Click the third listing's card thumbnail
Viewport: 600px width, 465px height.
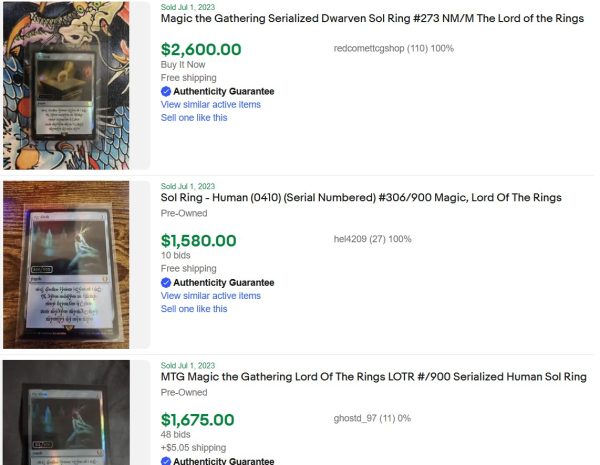(x=66, y=413)
